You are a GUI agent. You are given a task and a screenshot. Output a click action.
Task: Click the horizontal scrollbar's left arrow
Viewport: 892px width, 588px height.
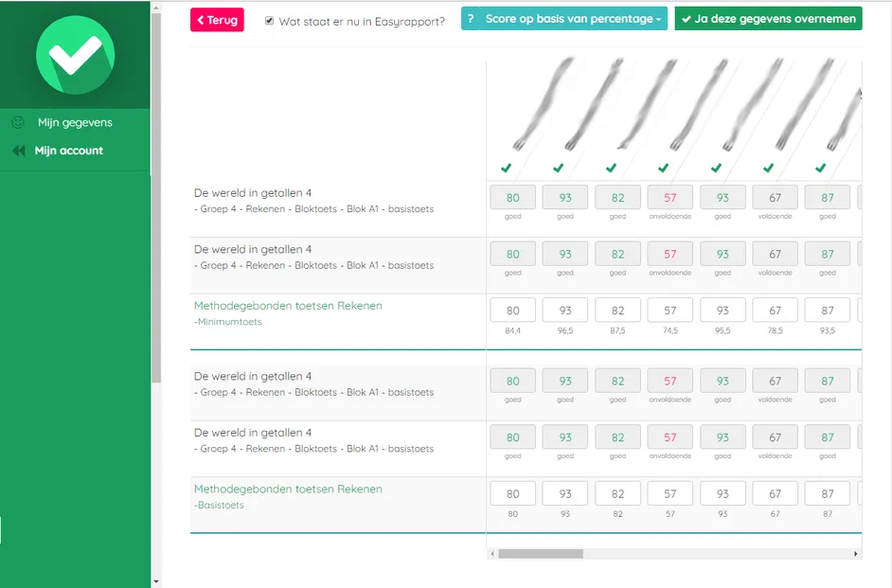point(492,554)
